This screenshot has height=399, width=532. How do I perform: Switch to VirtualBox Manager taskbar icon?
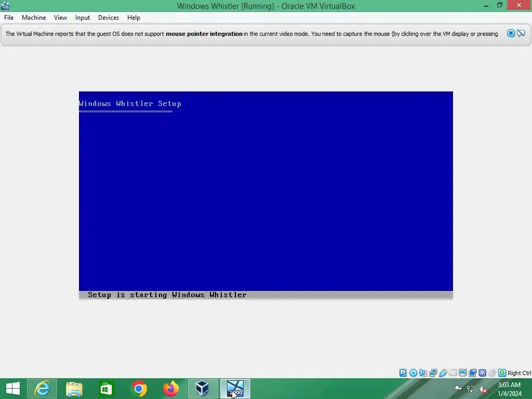(x=203, y=389)
